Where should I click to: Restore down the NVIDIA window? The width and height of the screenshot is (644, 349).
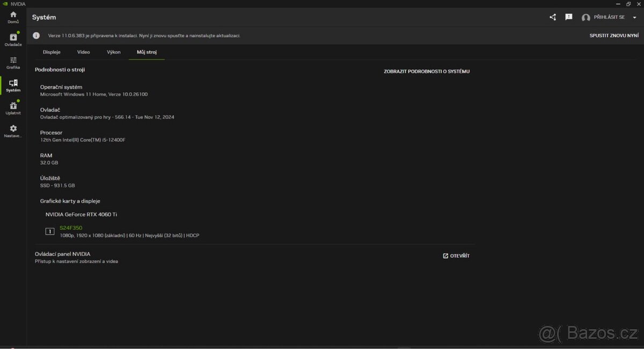click(628, 4)
